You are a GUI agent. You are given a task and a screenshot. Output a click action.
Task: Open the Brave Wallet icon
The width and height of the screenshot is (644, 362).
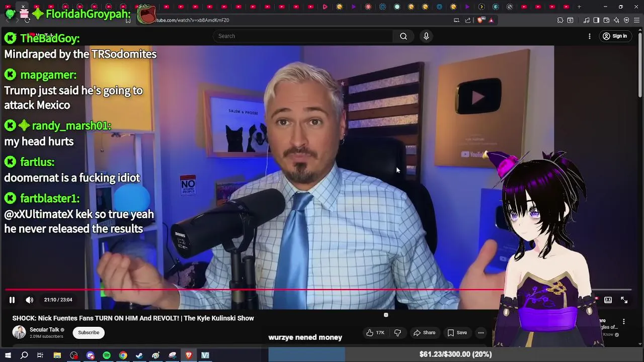pos(606,20)
